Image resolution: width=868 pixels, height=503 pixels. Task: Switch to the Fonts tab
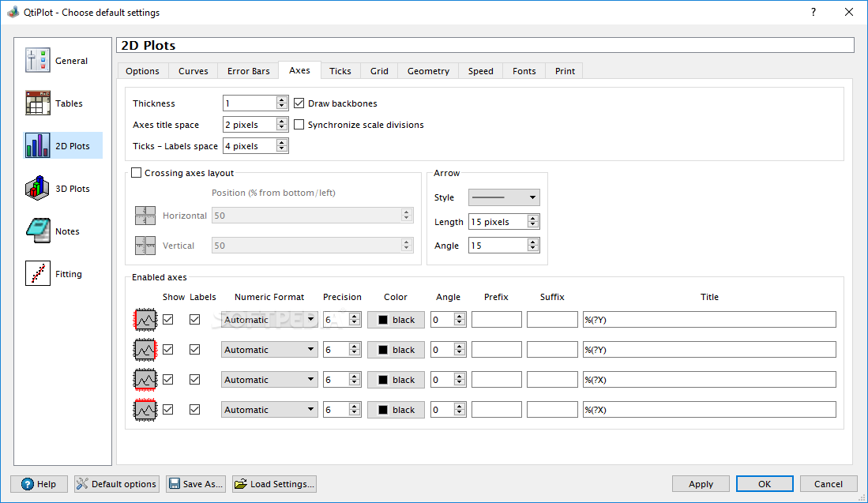(524, 71)
